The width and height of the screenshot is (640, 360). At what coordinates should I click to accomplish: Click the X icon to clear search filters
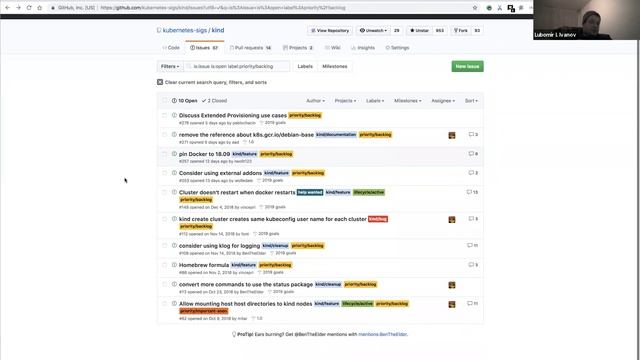160,82
